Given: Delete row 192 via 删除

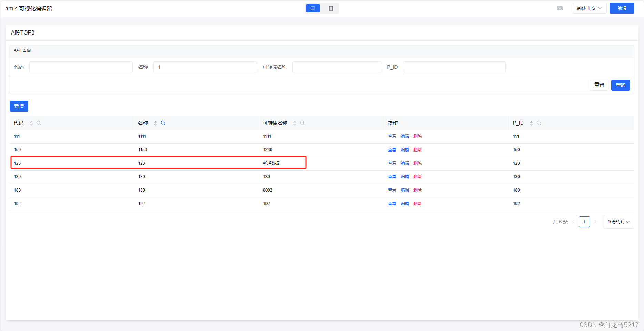Looking at the screenshot, I should (x=417, y=204).
